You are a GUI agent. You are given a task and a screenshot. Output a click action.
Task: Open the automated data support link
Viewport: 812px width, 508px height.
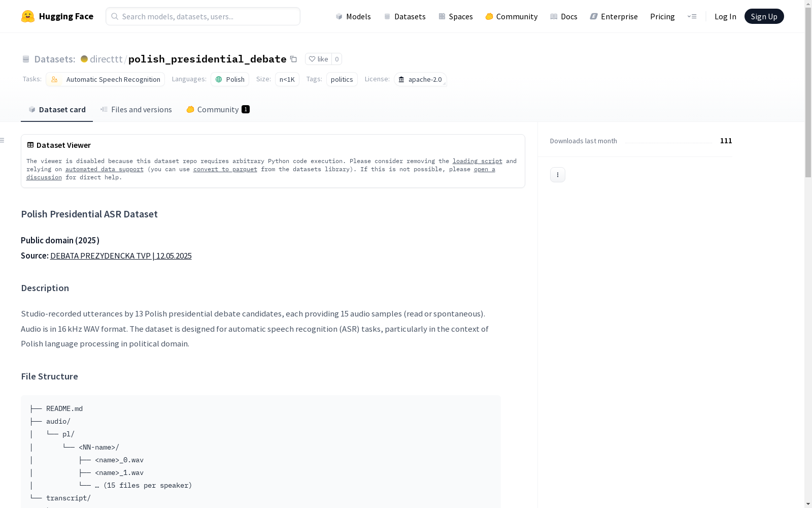point(105,169)
